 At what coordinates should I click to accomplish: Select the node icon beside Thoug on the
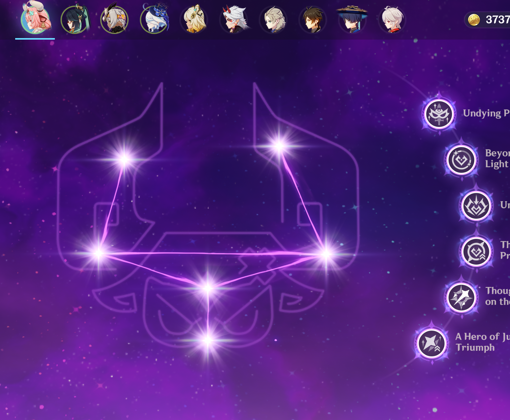(461, 297)
